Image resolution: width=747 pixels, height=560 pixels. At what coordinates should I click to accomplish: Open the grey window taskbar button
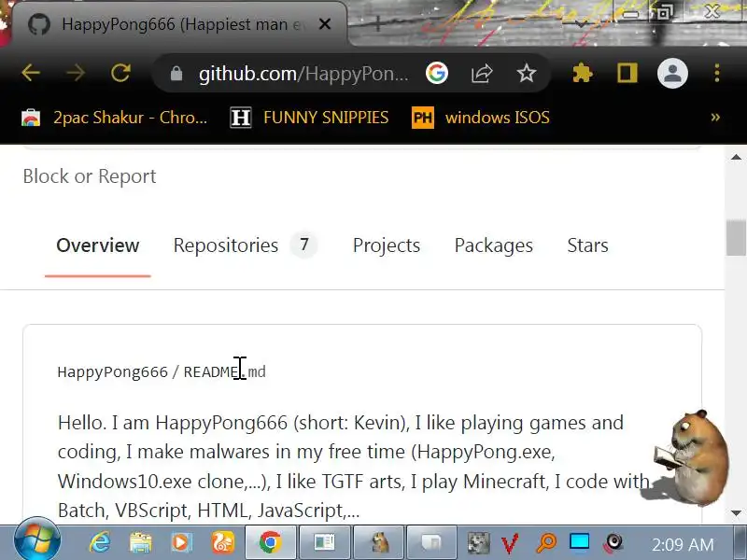(432, 543)
